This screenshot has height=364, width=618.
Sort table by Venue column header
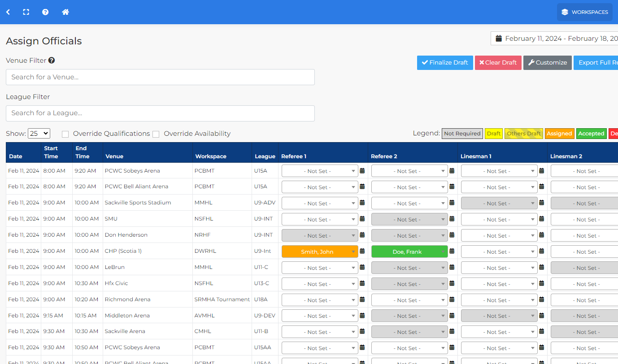point(114,156)
